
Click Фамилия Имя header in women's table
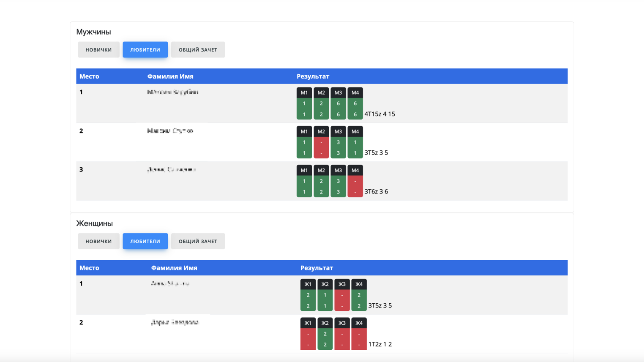[174, 268]
